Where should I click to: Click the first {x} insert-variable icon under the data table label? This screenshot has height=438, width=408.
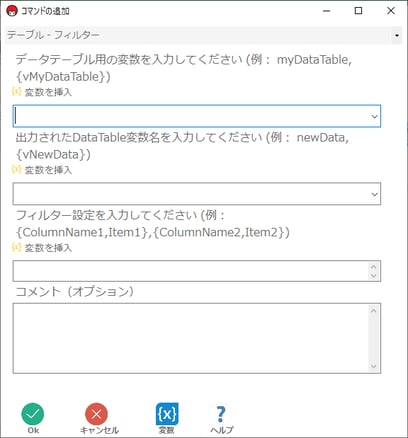(16, 91)
